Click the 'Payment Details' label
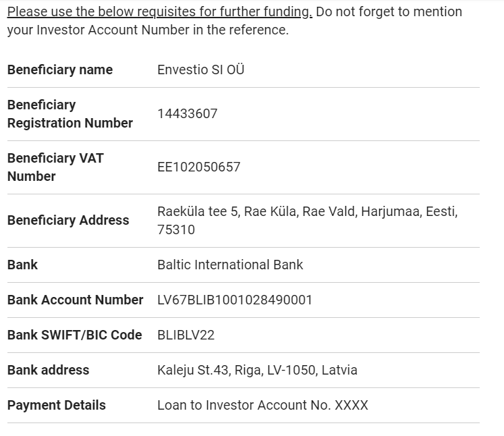This screenshot has height=436, width=504. pos(56,406)
